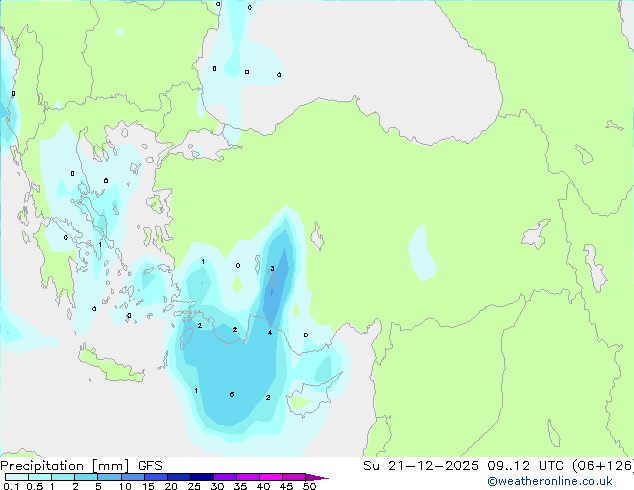Click the 15–20 mm legend color swatch
634x490 pixels.
pyautogui.click(x=155, y=477)
